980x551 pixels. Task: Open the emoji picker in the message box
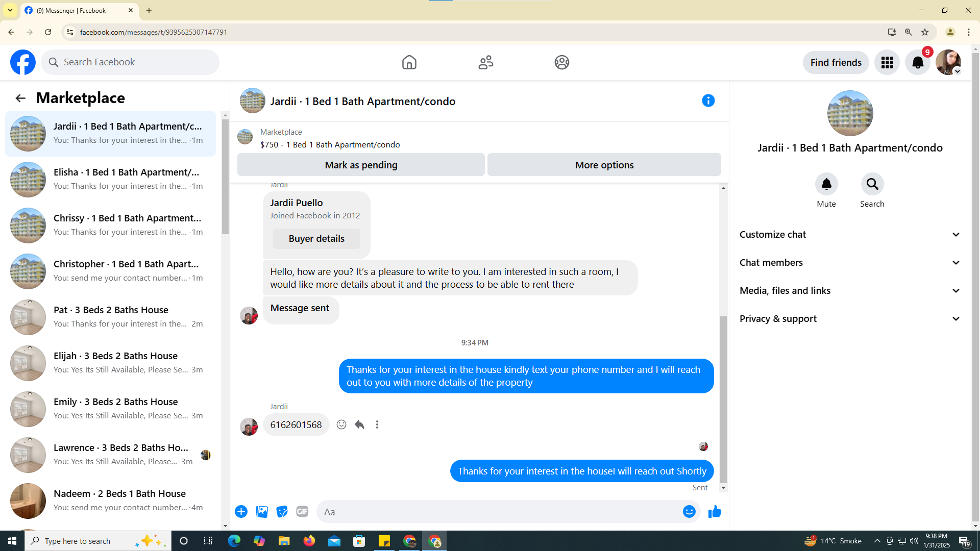click(689, 512)
